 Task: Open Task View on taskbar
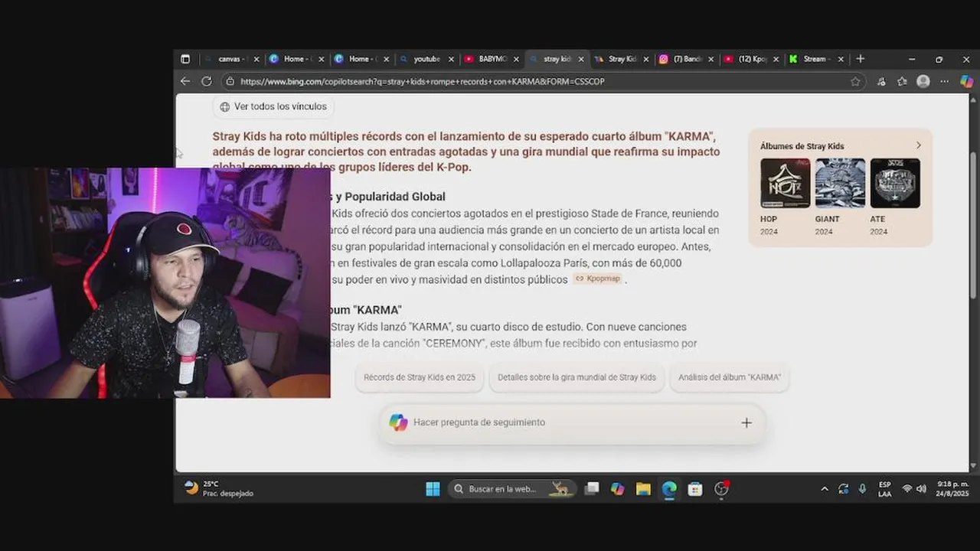[x=592, y=488]
